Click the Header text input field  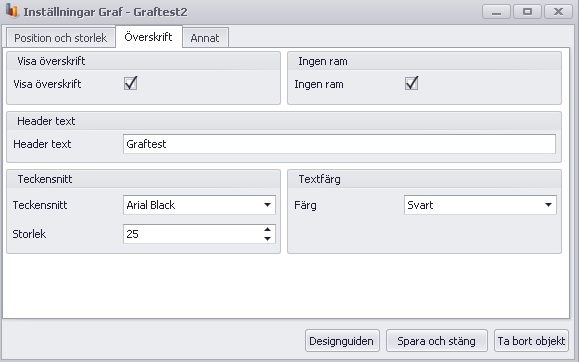339,144
